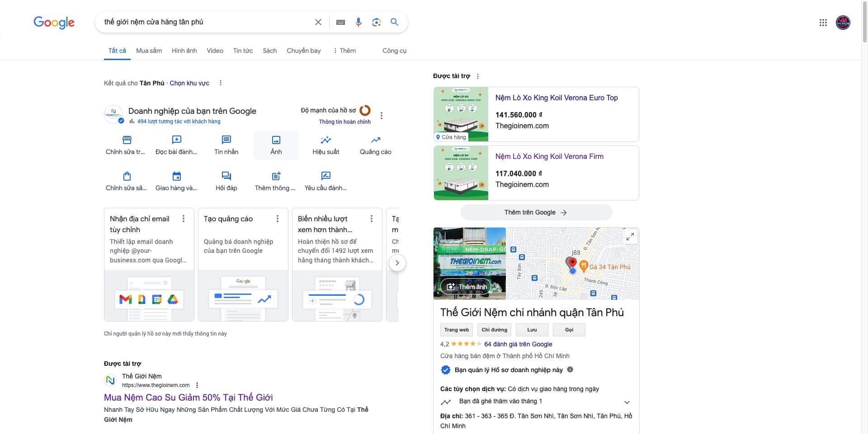Open the Google apps grid
This screenshot has height=434, width=868.
[823, 23]
